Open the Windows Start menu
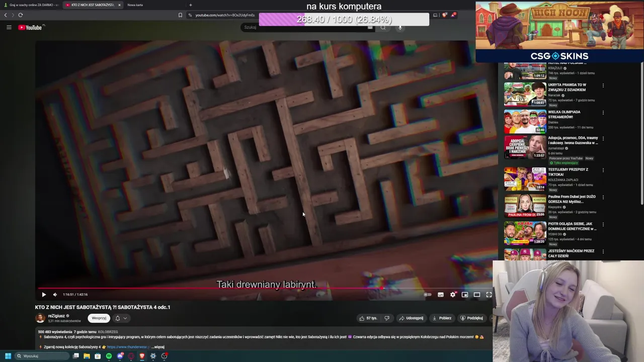 8,356
